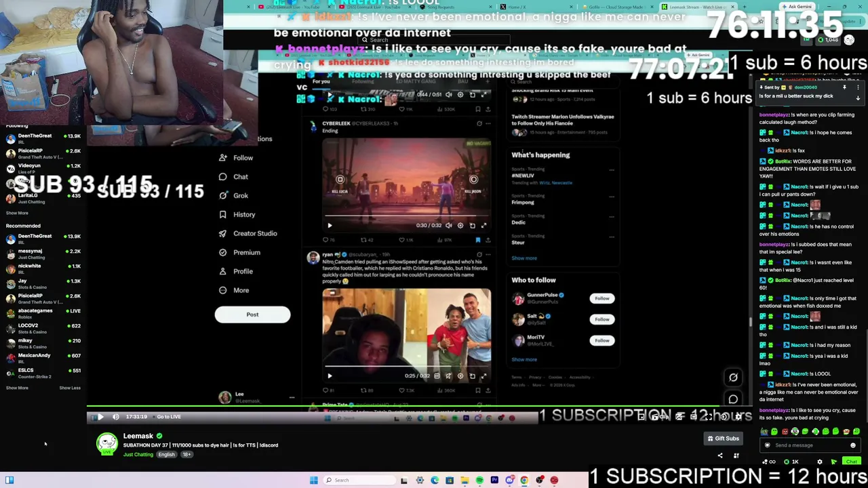
Task: Open nickwhite in Recommended channels
Action: 42,269
